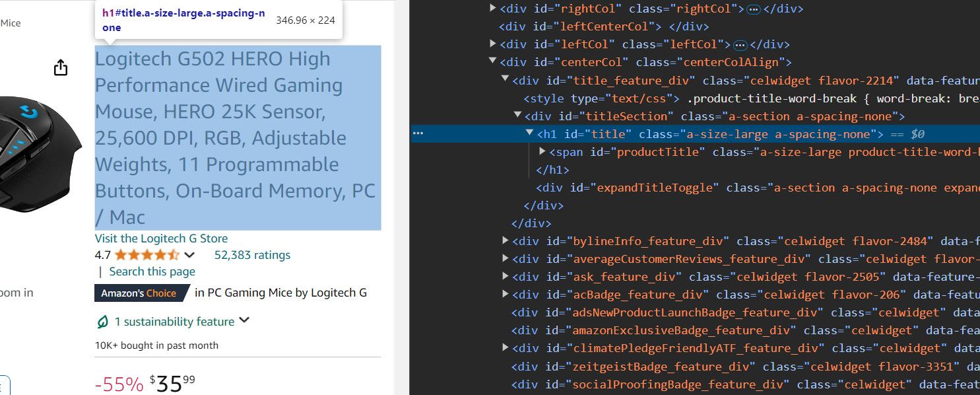Expand the bylineInfo_feature_div node
Screen dimensions: 980x395
click(506, 241)
